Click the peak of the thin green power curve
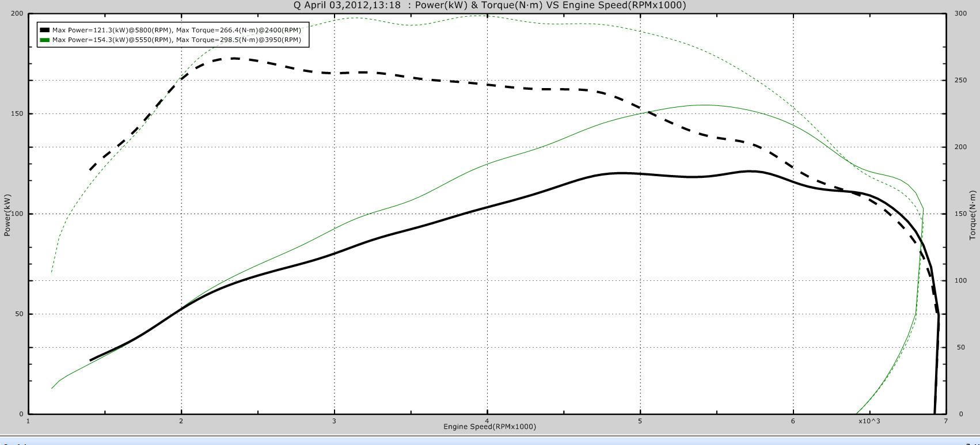Viewport: 980px width, 445px height. pos(705,105)
